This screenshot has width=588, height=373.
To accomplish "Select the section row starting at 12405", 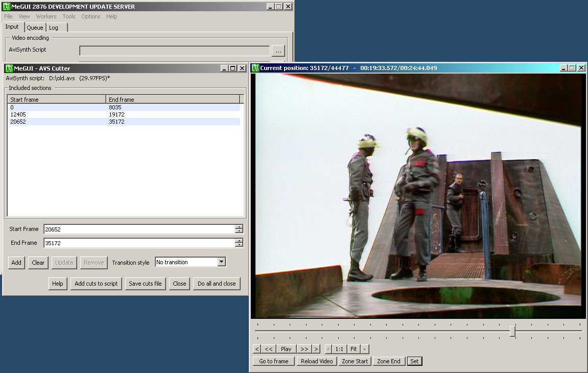I will 124,114.
